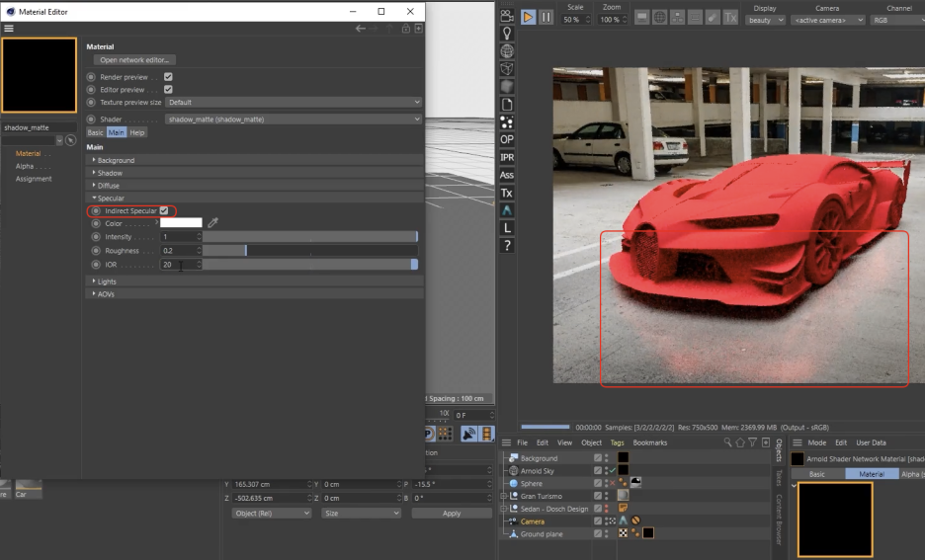
Task: Pause the IPR render
Action: point(546,17)
